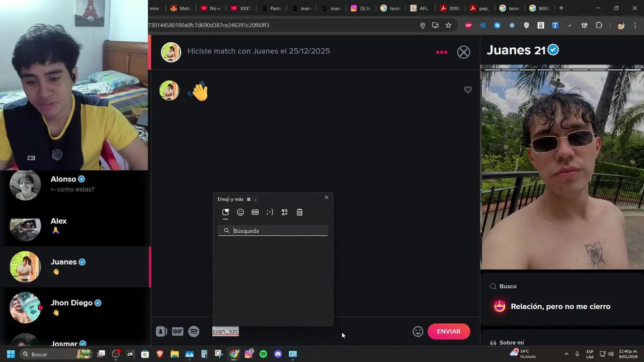
Task: Open the blue T text extension
Action: (555, 25)
